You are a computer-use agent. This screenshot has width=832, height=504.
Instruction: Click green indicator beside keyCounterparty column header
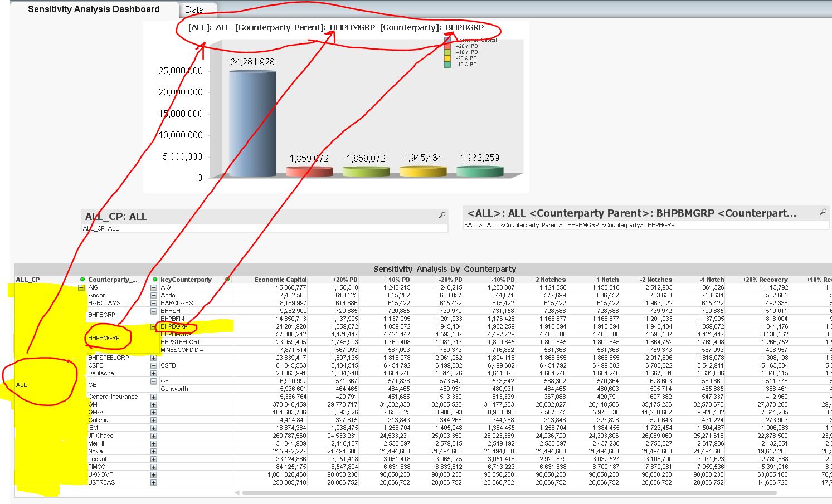click(x=227, y=280)
